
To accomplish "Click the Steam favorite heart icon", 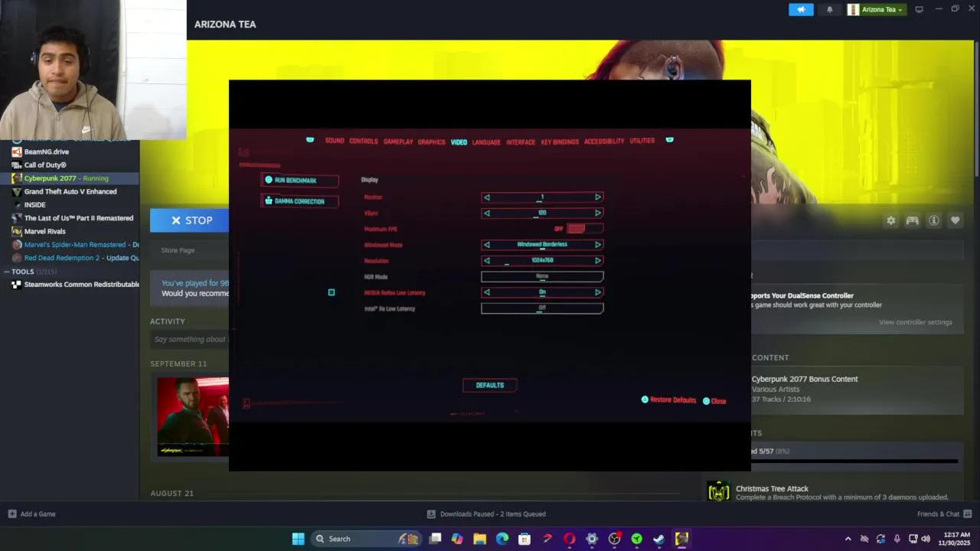I will click(x=955, y=220).
